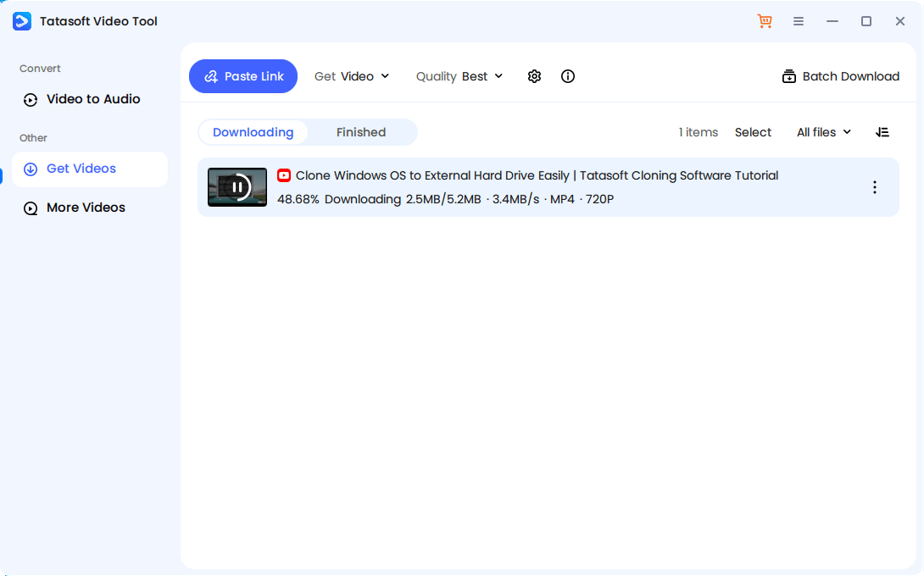Viewport: 924px width, 576px height.
Task: Open the download settings gear
Action: [x=534, y=76]
